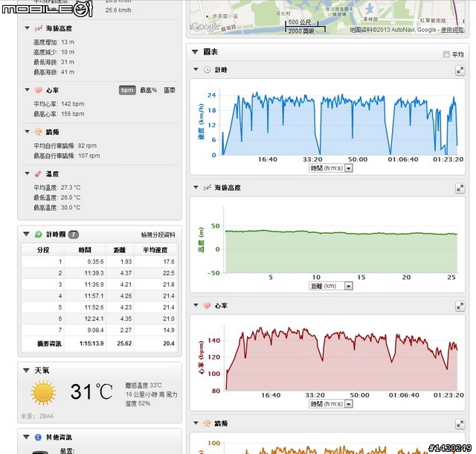Click the thermometer icon beside 溫度

(38, 174)
